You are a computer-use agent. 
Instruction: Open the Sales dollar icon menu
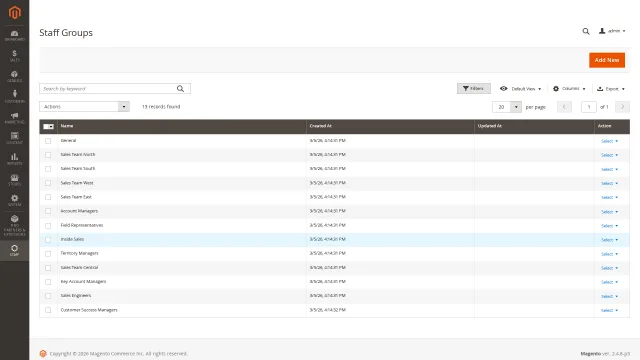(x=14, y=56)
